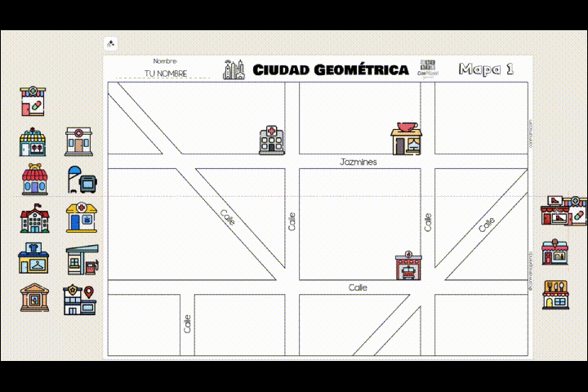Pick the museum building with columns
This screenshot has height=392, width=588.
pyautogui.click(x=34, y=297)
